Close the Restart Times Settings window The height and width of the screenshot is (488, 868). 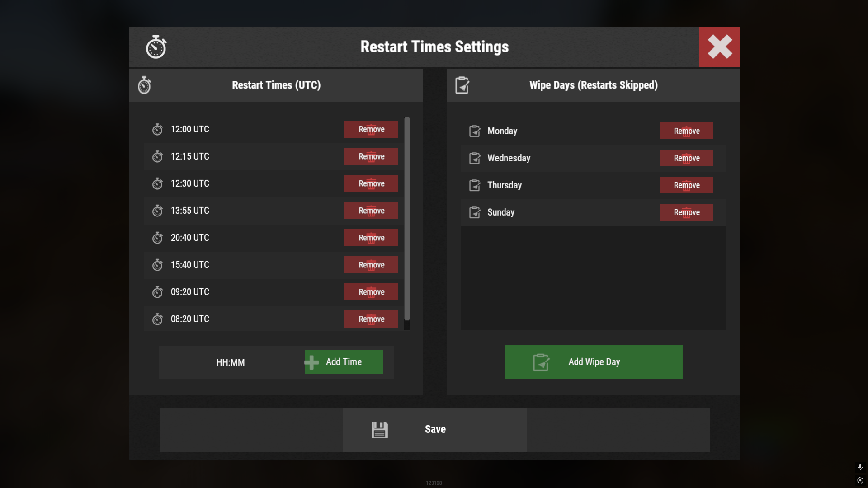pyautogui.click(x=719, y=47)
